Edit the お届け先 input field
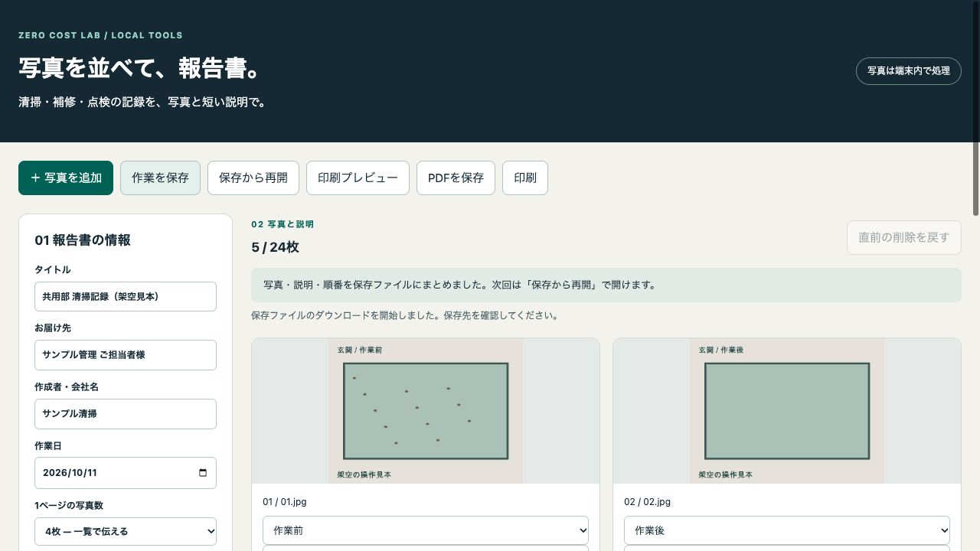The image size is (980, 551). (x=126, y=355)
